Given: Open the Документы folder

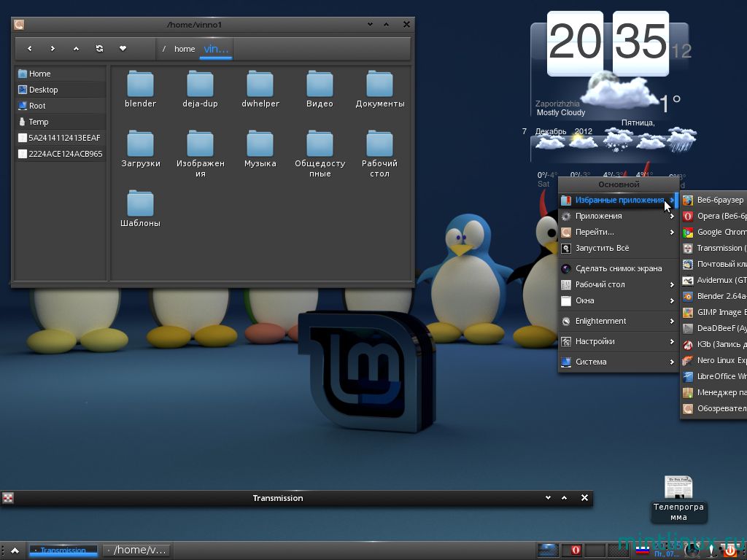Looking at the screenshot, I should click(379, 90).
